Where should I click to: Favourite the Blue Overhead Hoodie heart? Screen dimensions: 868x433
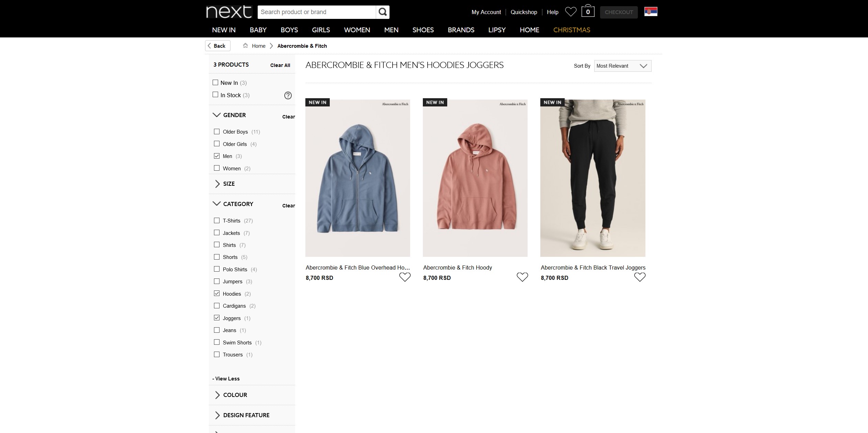(x=405, y=277)
